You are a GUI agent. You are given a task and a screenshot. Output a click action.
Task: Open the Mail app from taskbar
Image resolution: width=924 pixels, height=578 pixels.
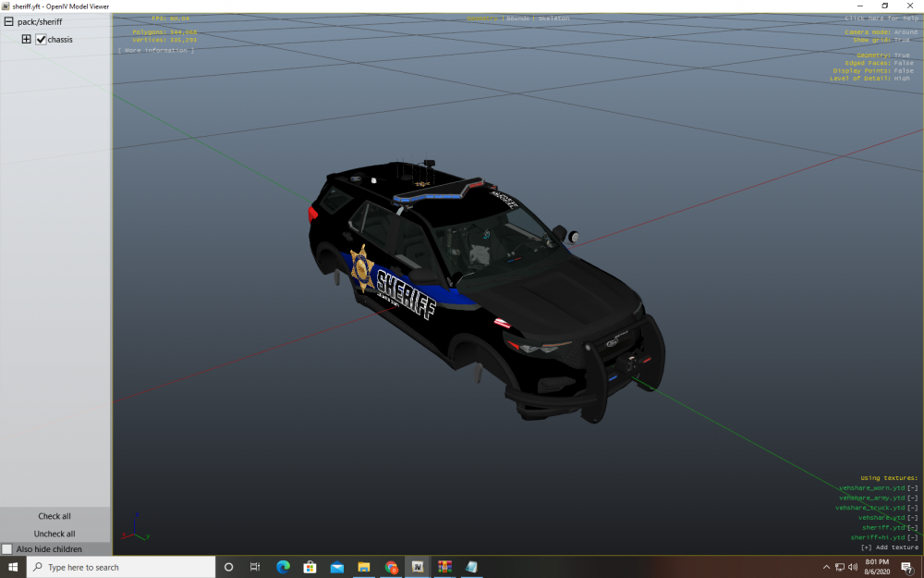tap(337, 568)
